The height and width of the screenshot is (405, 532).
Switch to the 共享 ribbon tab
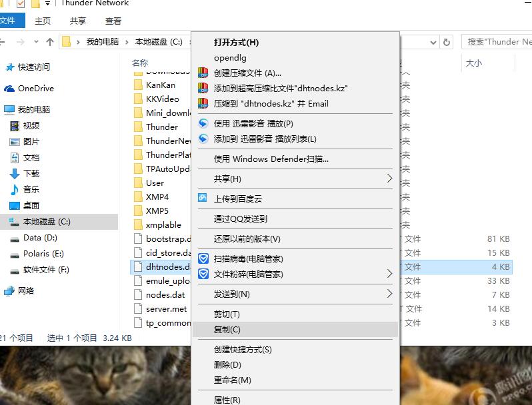click(78, 21)
